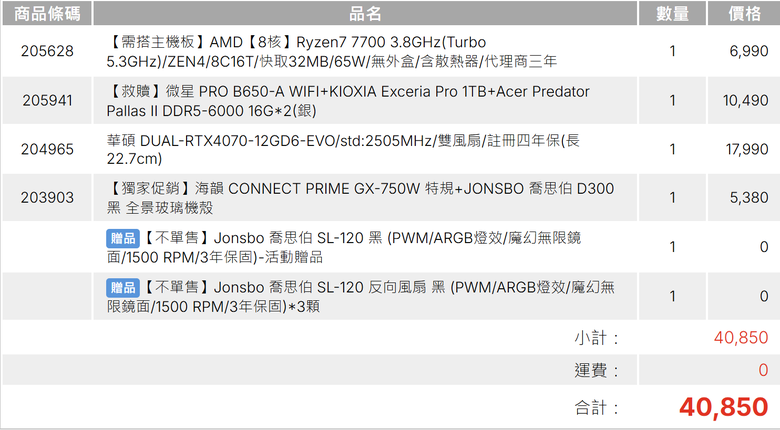Click the 6,990 price of the Ryzen7
The width and height of the screenshot is (780, 430).
coord(749,51)
